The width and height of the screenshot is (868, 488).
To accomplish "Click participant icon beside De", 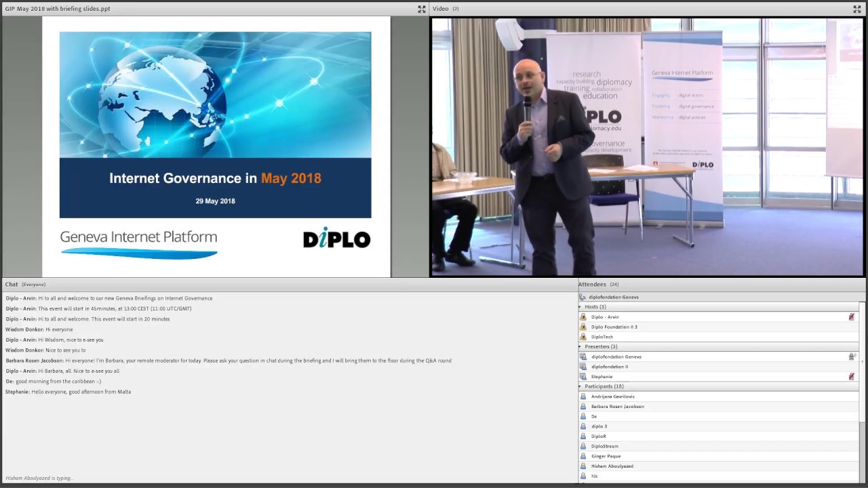I will point(583,416).
